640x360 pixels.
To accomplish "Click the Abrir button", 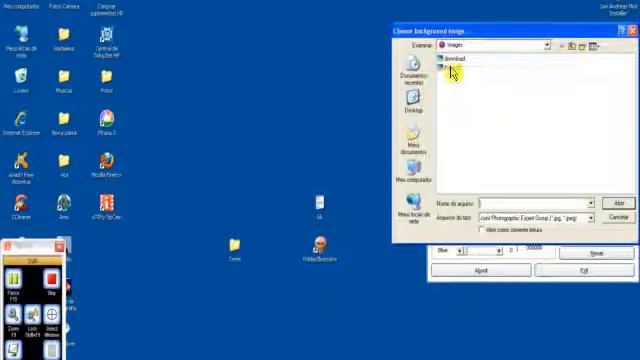I will tap(619, 203).
